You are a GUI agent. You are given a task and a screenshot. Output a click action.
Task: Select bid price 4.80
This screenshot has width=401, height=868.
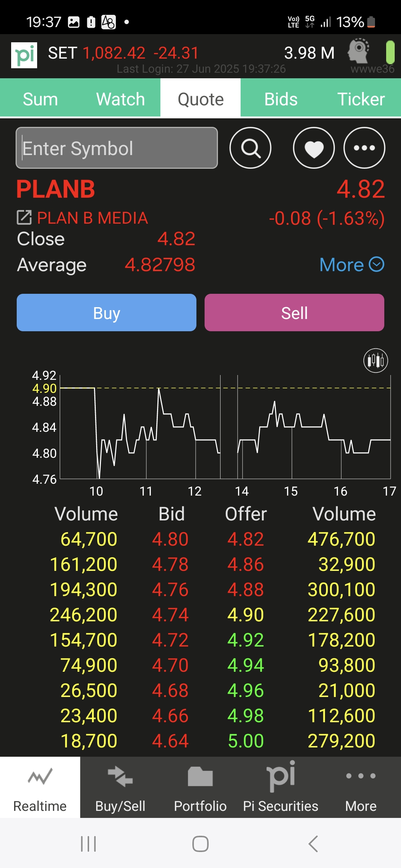170,539
